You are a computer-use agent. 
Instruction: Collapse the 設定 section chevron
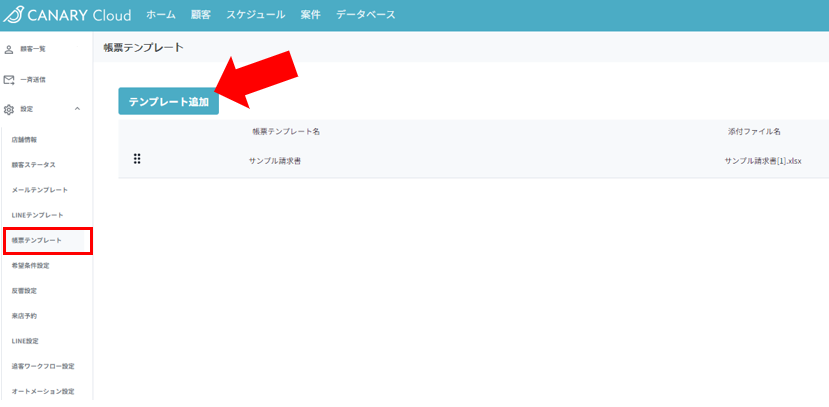coord(77,109)
